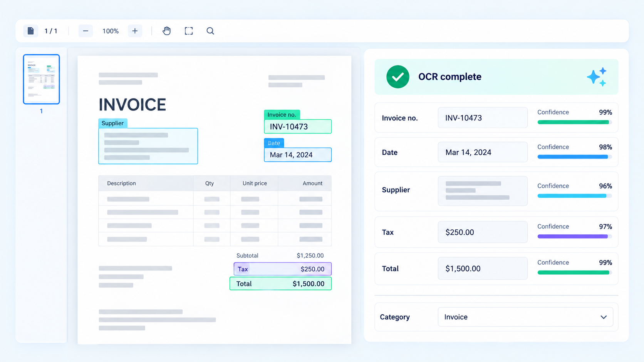Click the document page icon in toolbar

30,31
